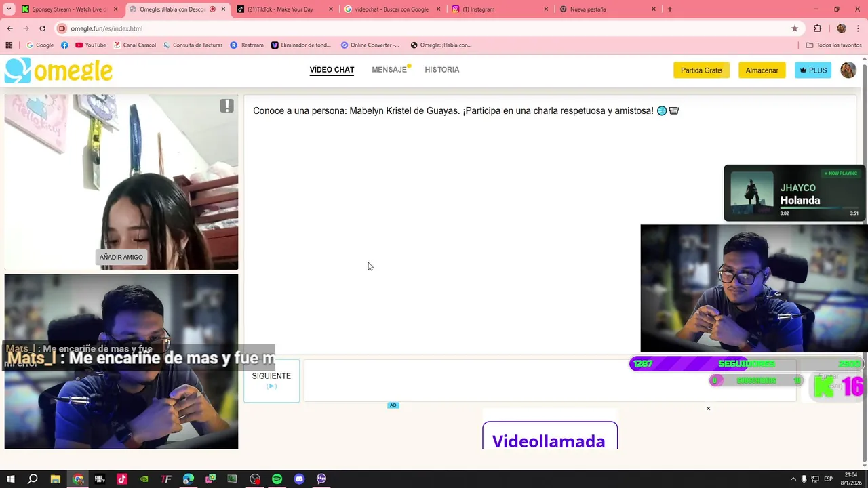The width and height of the screenshot is (868, 488).
Task: Open Discord from the taskbar
Action: point(299,479)
